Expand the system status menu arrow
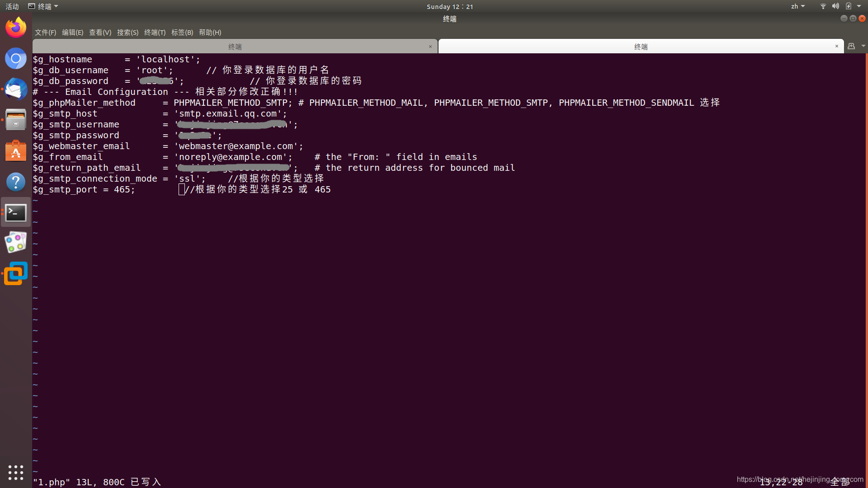The image size is (868, 488). click(859, 6)
